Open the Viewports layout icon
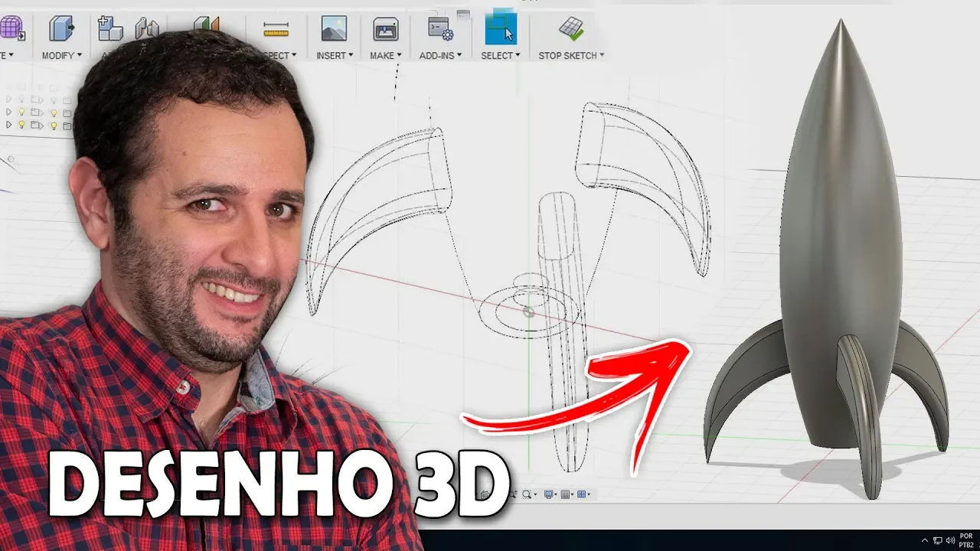980x551 pixels. [x=582, y=495]
